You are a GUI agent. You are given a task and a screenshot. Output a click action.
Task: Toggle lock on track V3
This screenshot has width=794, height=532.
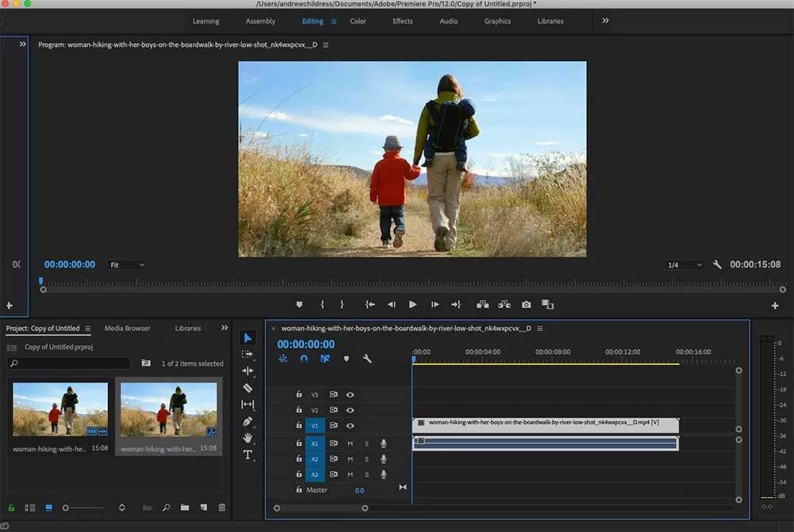[x=299, y=395]
